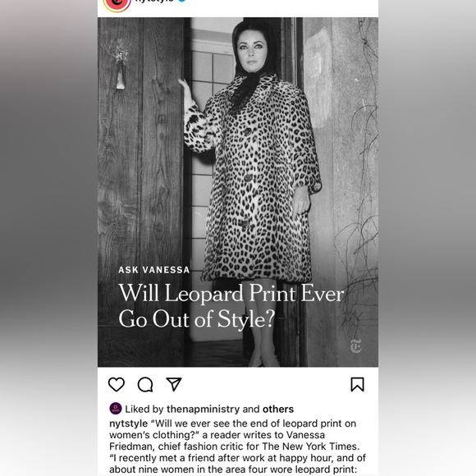Click the 'Liked by' text
The width and height of the screenshot is (476, 476).
[144, 409]
